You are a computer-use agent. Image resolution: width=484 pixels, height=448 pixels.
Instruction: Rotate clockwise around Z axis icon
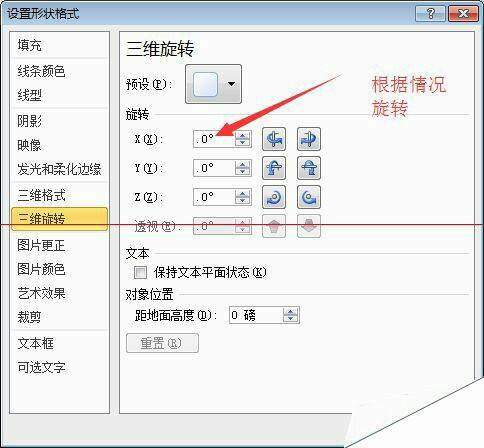point(274,197)
